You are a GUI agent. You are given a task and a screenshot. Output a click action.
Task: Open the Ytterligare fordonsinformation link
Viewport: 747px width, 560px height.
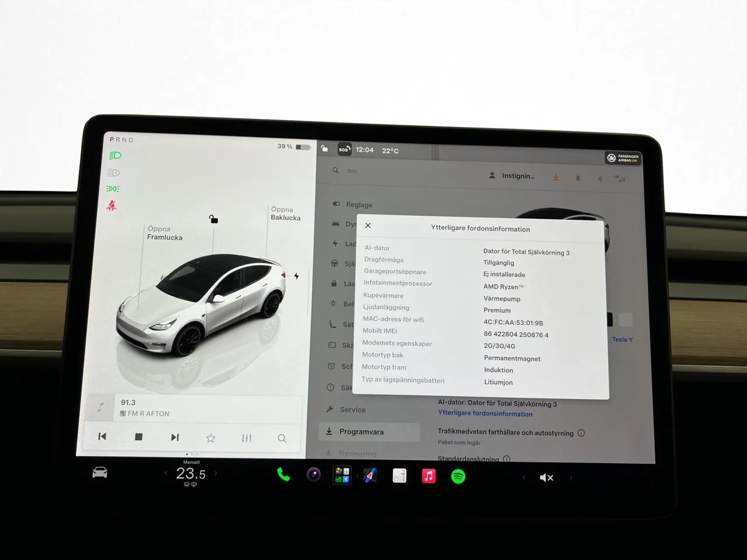[x=485, y=414]
